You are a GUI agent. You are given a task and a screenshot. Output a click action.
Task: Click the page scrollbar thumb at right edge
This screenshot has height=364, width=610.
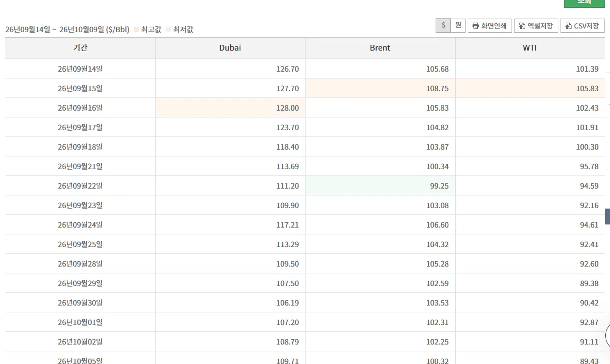608,217
